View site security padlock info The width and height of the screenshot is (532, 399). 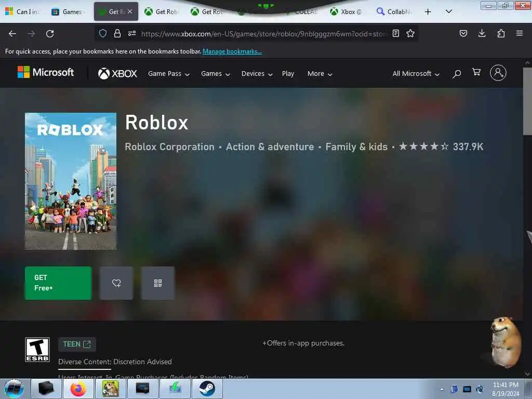click(x=117, y=33)
